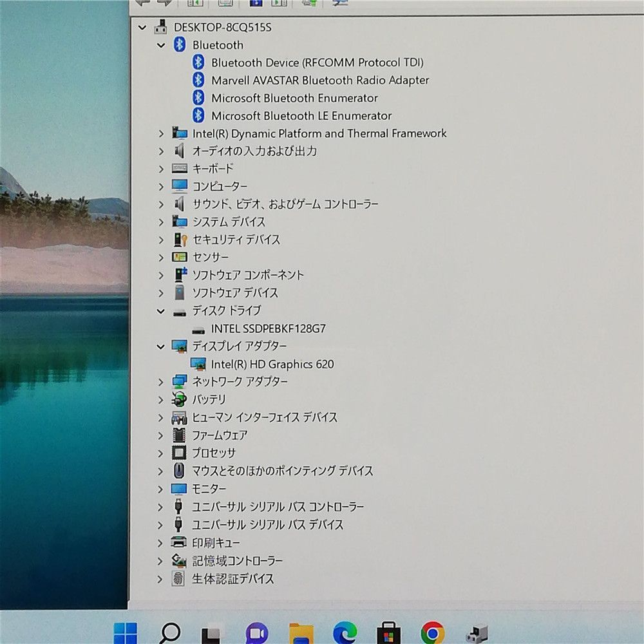Click the プロセッサ processor icon
This screenshot has height=644, width=644.
(x=180, y=453)
